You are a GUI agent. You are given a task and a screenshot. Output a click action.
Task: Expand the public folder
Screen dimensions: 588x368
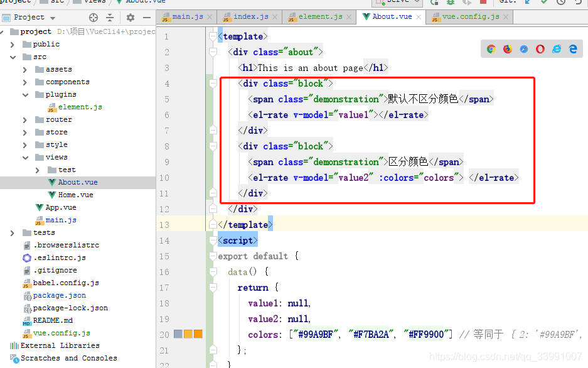[x=13, y=45]
